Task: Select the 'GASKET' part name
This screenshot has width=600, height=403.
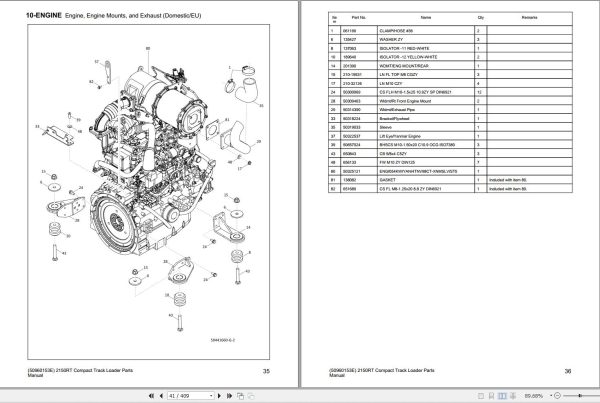Action: point(387,180)
